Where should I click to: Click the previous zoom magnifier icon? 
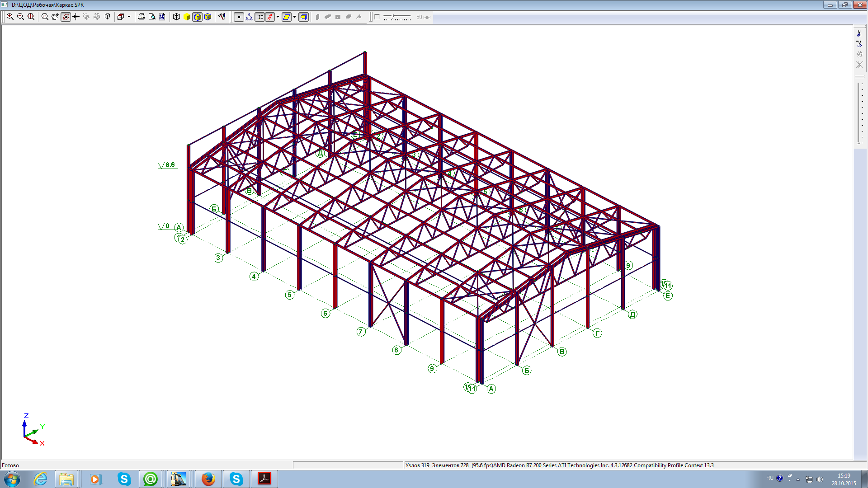pos(45,17)
